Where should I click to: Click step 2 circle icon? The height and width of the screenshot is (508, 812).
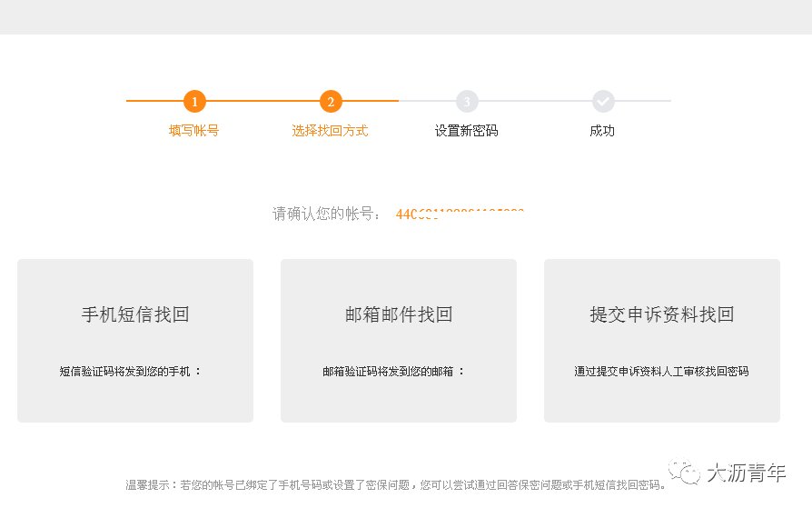coord(331,102)
